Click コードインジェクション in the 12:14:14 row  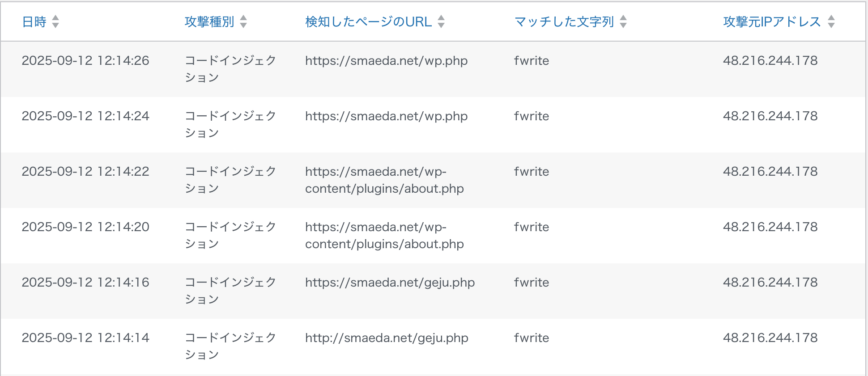tap(230, 346)
